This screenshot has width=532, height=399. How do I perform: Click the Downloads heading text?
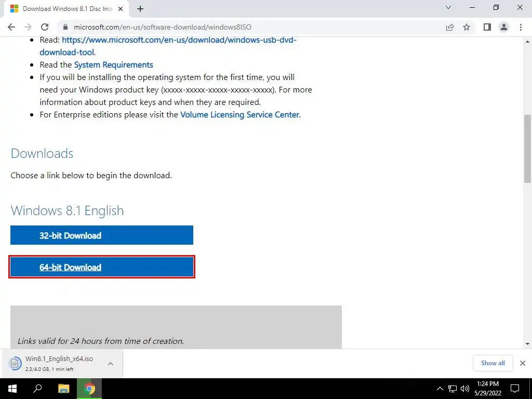[x=42, y=153]
